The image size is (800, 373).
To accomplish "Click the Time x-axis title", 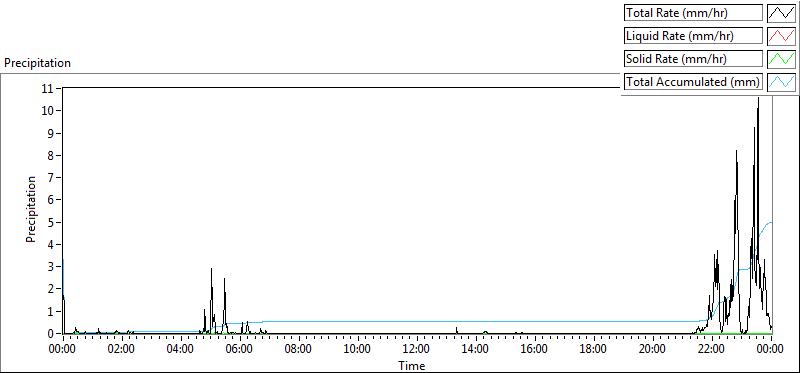I will click(411, 365).
